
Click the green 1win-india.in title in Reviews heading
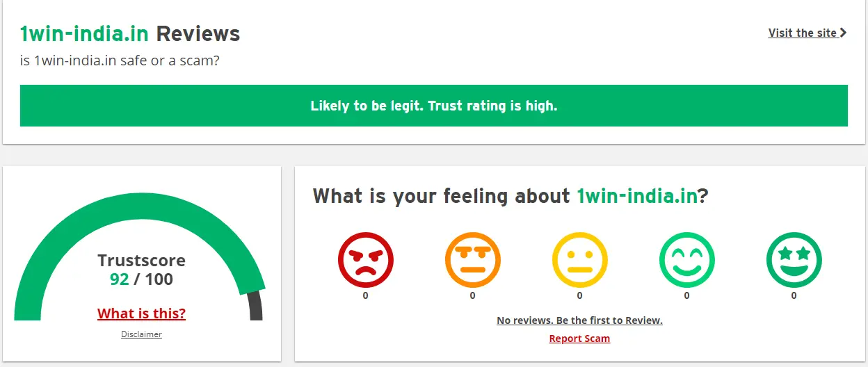click(84, 33)
